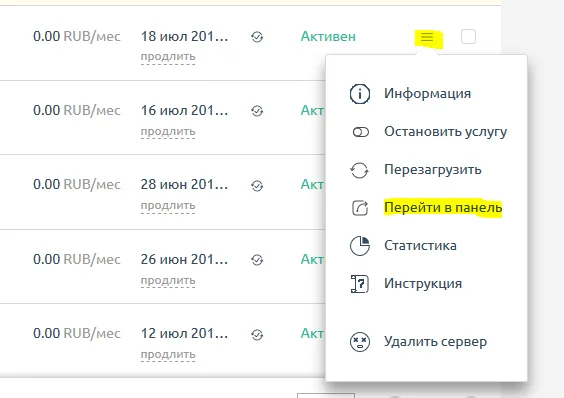Click the autorenew check icon in 28 июн row

click(x=257, y=186)
